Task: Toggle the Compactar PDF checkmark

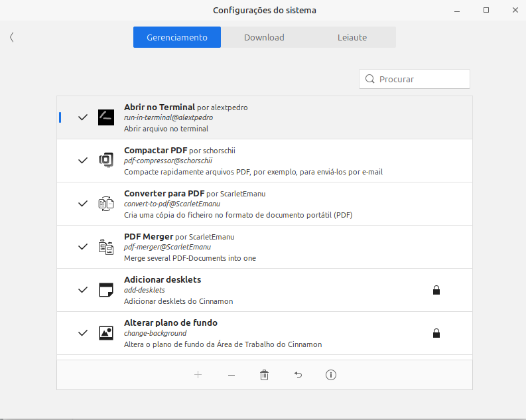Action: coord(83,161)
